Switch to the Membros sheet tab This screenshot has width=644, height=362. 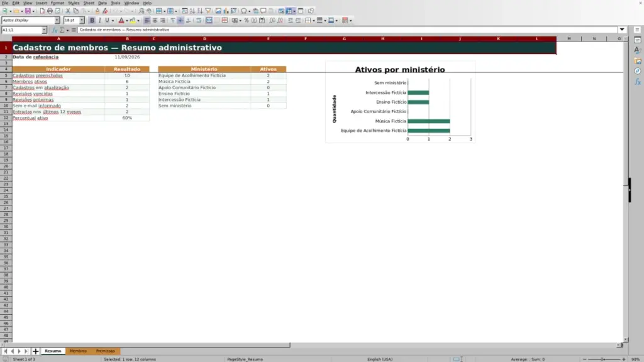pyautogui.click(x=78, y=351)
